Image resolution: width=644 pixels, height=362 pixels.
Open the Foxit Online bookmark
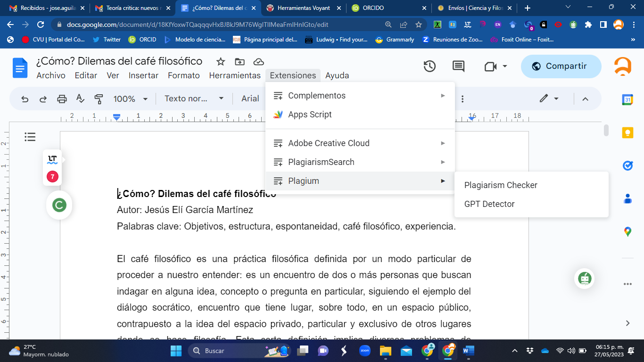tap(522, 40)
